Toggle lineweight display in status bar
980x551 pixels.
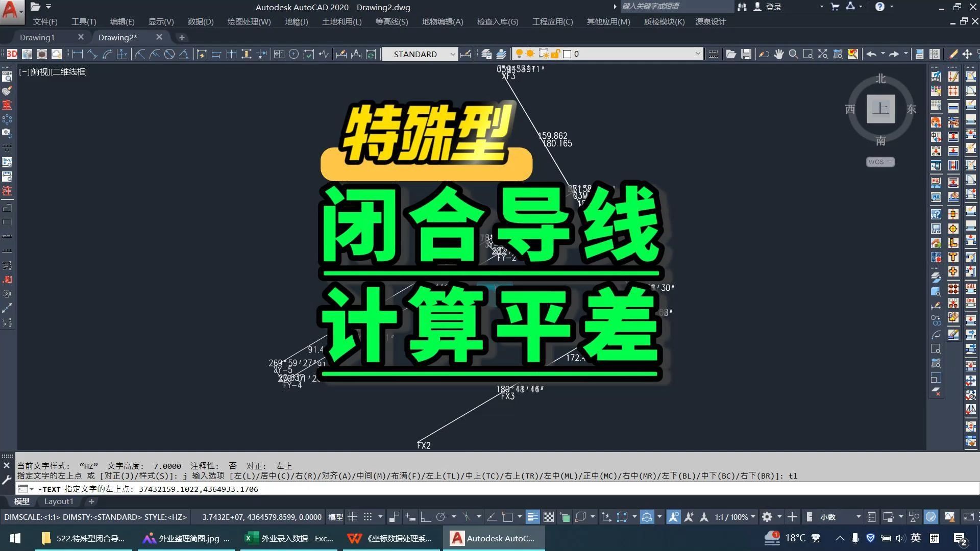[x=532, y=517]
